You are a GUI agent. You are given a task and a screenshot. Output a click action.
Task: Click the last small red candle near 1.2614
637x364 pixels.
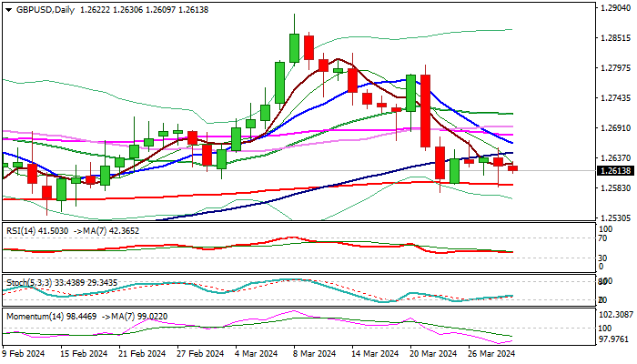512,168
